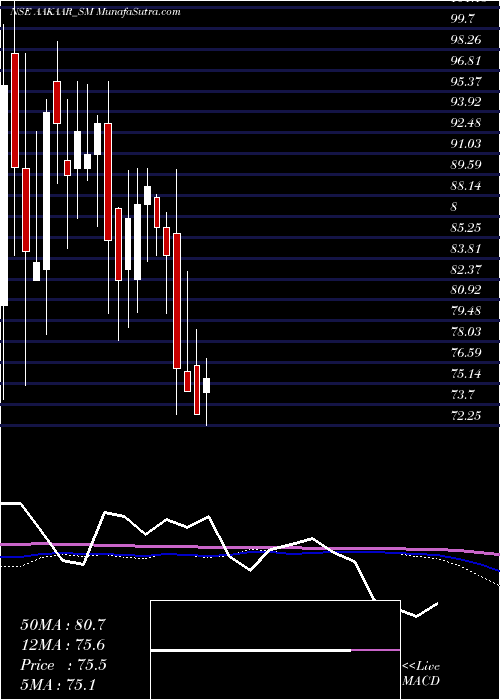The height and width of the screenshot is (700, 500).
Task: Select the 91.03 price axis label
Action: click(466, 144)
